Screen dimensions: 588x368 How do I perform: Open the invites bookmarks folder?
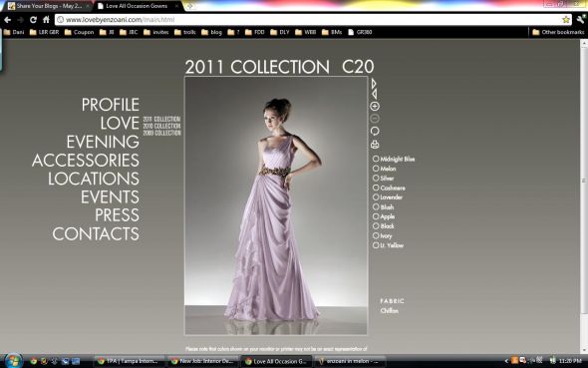(156, 32)
